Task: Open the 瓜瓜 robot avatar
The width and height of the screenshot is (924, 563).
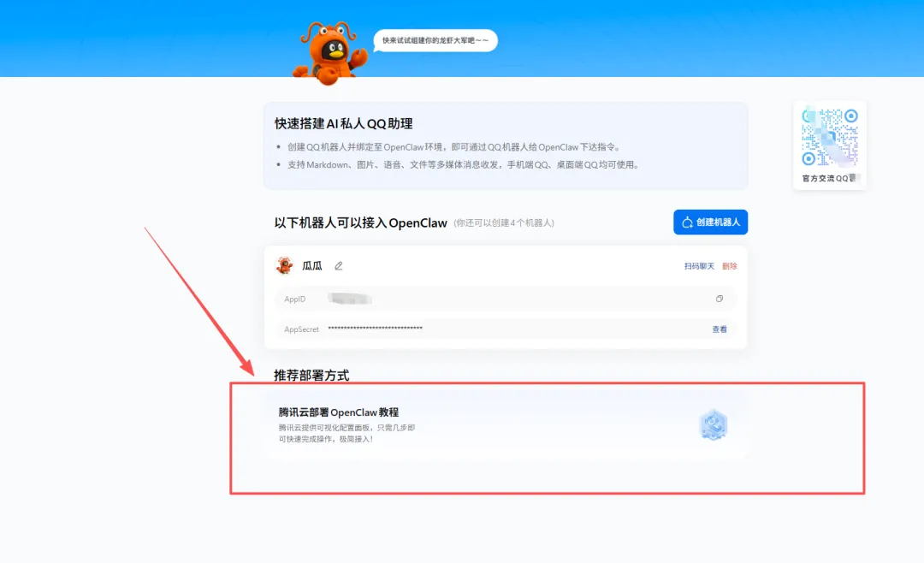Action: (x=285, y=266)
